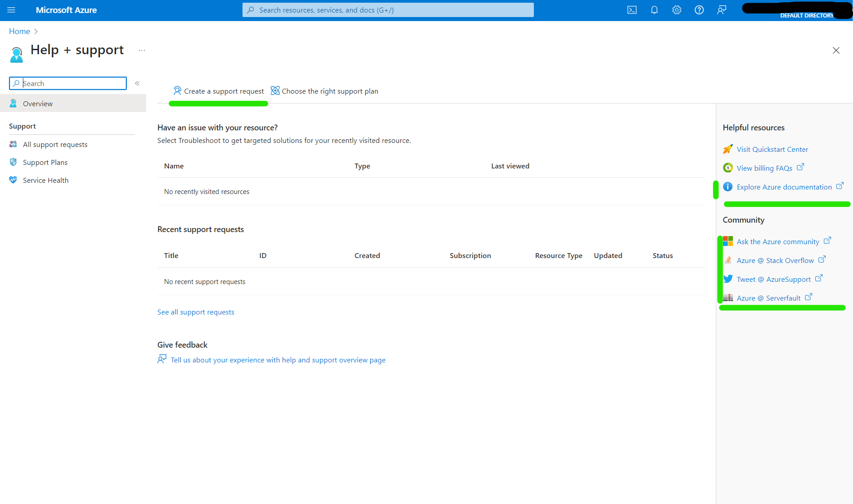
Task: Open portal settings gear
Action: (677, 10)
